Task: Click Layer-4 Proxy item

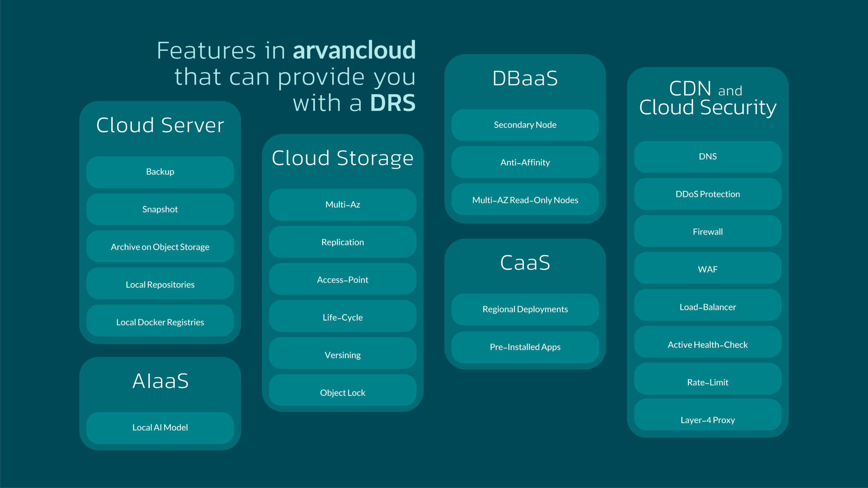Action: pos(708,420)
